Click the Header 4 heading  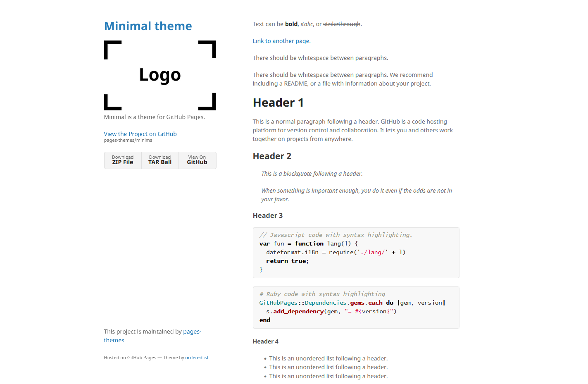pos(266,341)
